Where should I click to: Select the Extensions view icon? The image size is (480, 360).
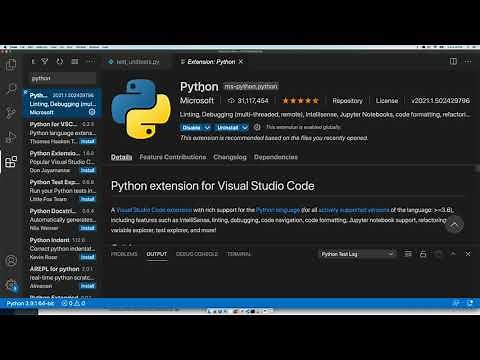[11, 162]
